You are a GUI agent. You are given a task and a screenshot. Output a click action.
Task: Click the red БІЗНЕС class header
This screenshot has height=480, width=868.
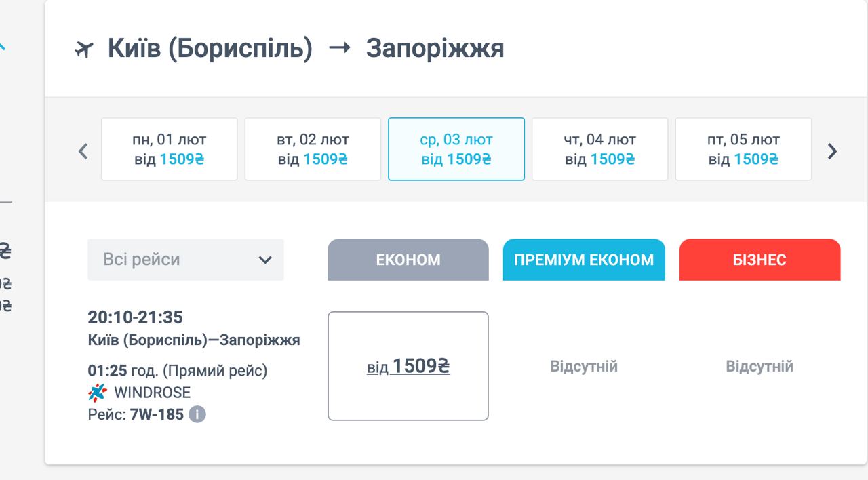(759, 260)
